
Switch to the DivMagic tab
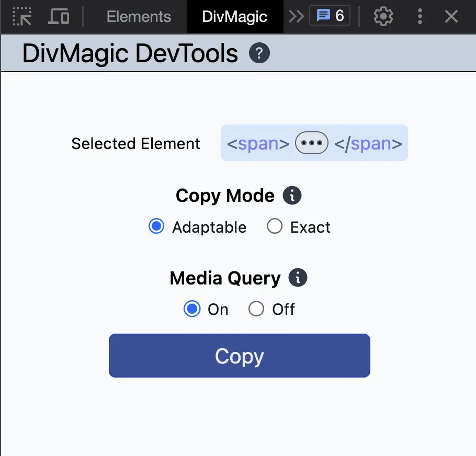235,16
